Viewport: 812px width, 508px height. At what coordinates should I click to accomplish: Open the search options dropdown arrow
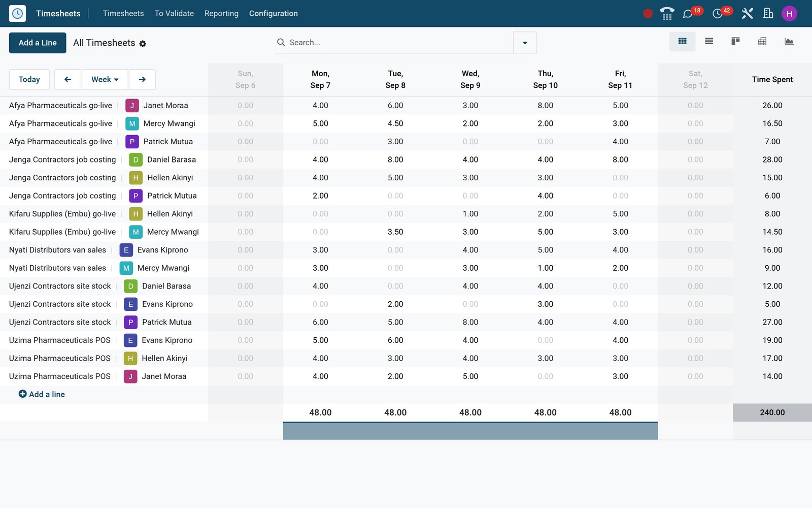[525, 43]
